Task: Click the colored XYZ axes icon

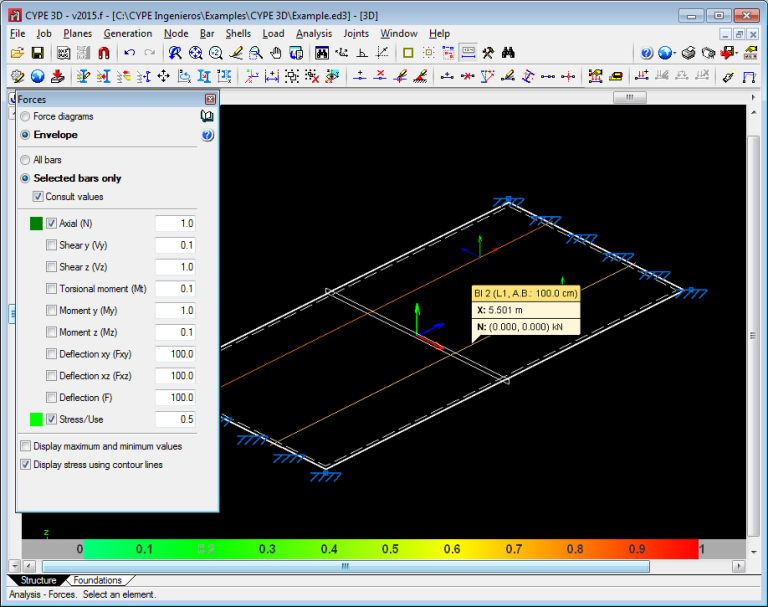Action: point(252,76)
